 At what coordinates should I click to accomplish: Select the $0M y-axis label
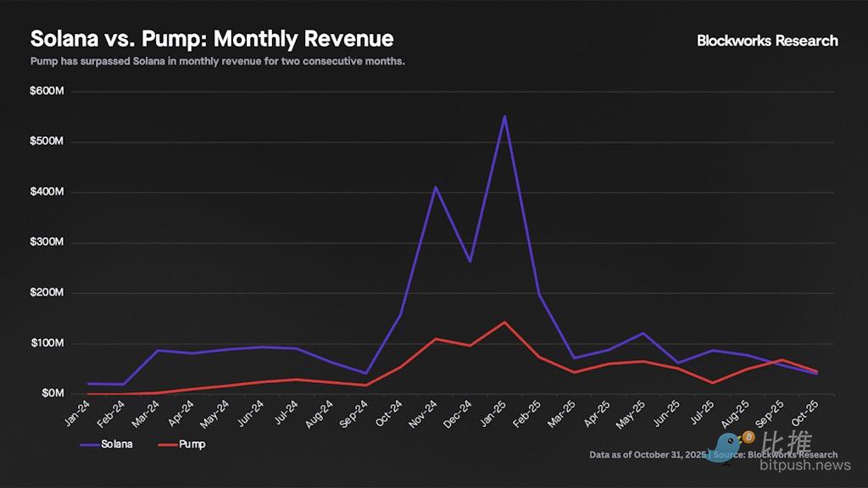tap(51, 394)
